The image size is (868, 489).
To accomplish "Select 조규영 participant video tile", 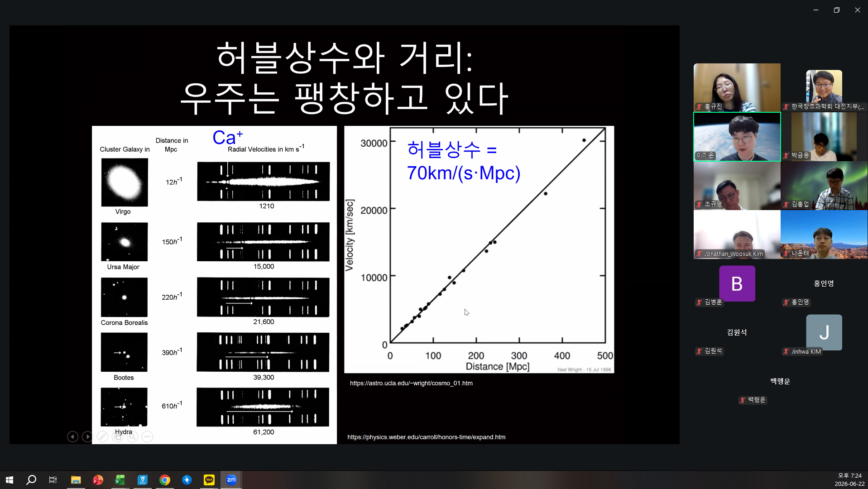I will point(737,186).
